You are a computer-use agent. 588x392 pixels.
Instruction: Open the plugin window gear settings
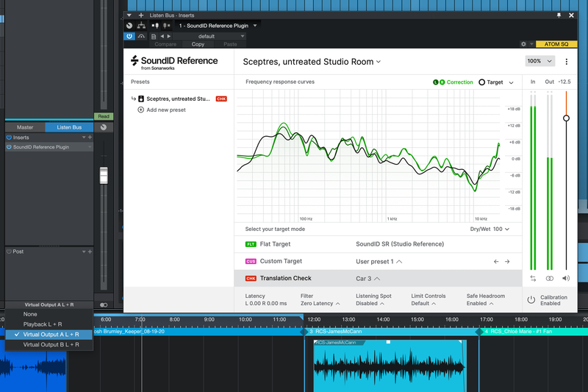523,44
